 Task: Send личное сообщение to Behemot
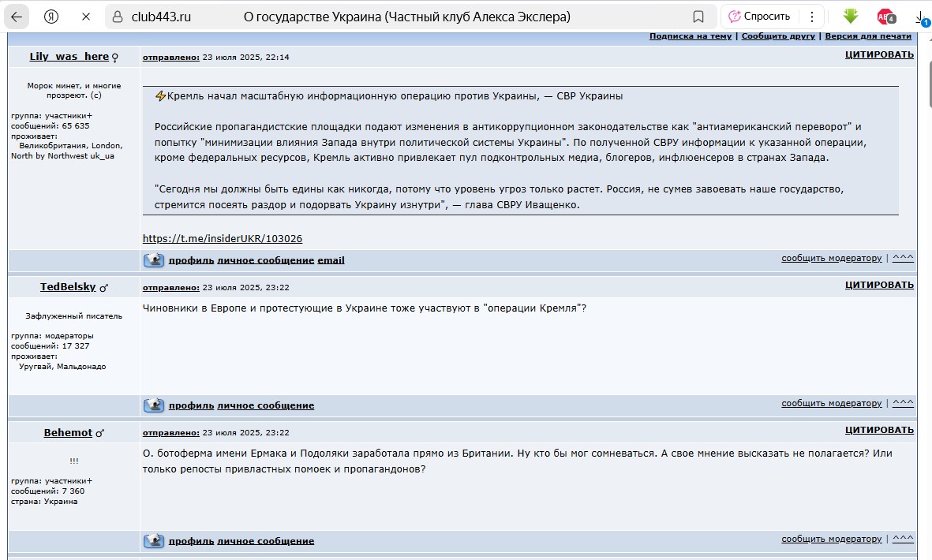[265, 541]
